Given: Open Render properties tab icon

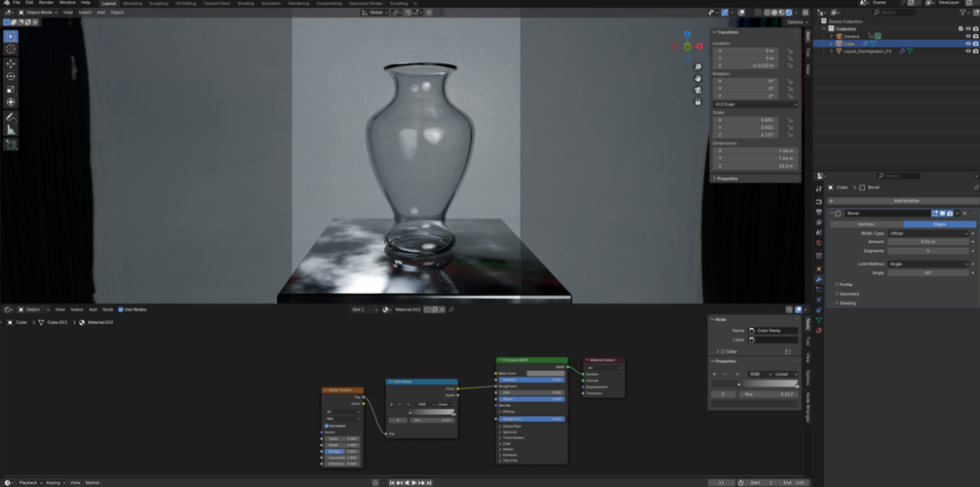Looking at the screenshot, I should click(819, 202).
